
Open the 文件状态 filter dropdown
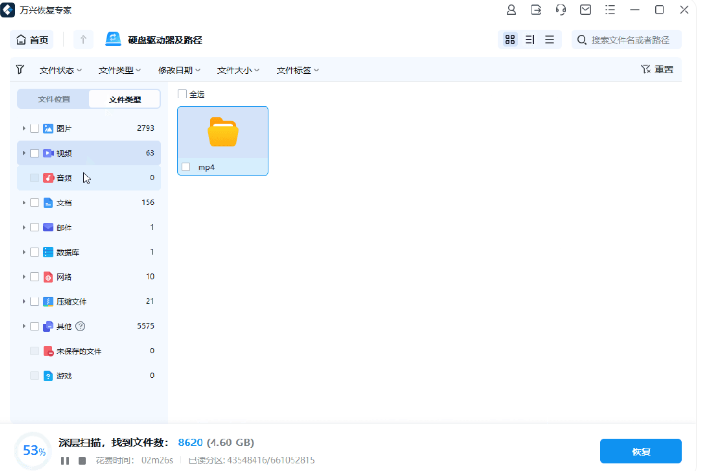tap(60, 70)
